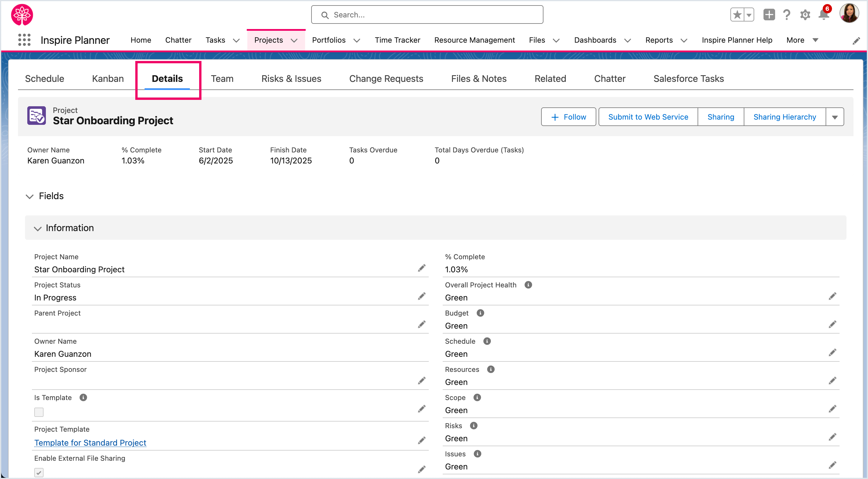Image resolution: width=868 pixels, height=479 pixels.
Task: Click Submit to Web Service button
Action: [648, 117]
